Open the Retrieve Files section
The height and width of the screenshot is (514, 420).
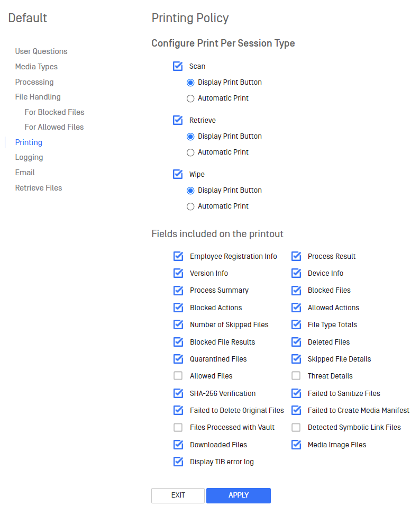coord(39,188)
